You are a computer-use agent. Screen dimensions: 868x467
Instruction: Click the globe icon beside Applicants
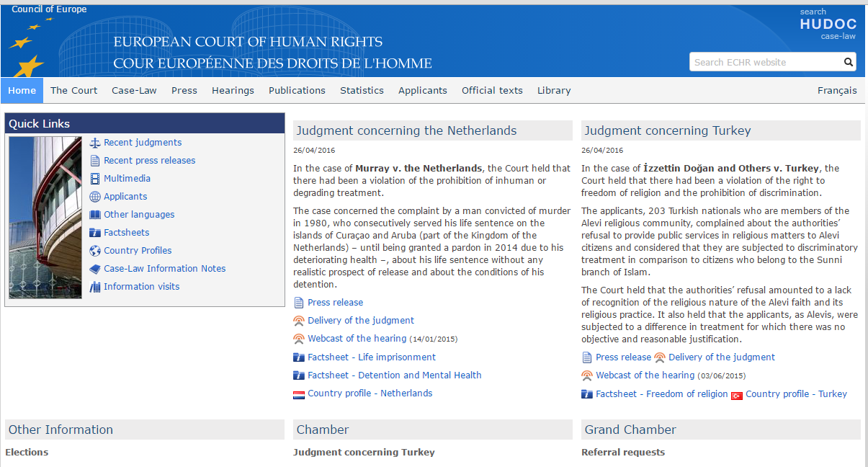click(x=95, y=197)
